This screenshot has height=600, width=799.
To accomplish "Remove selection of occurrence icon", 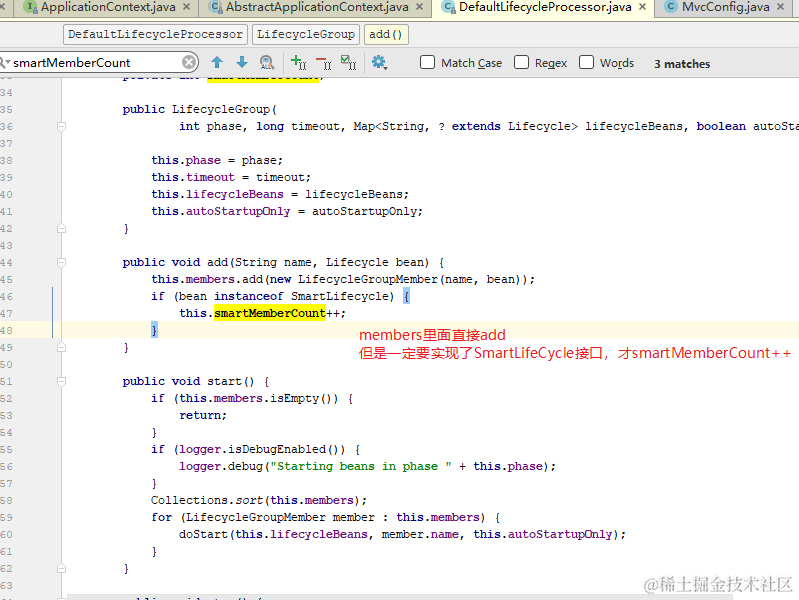I will click(x=324, y=63).
